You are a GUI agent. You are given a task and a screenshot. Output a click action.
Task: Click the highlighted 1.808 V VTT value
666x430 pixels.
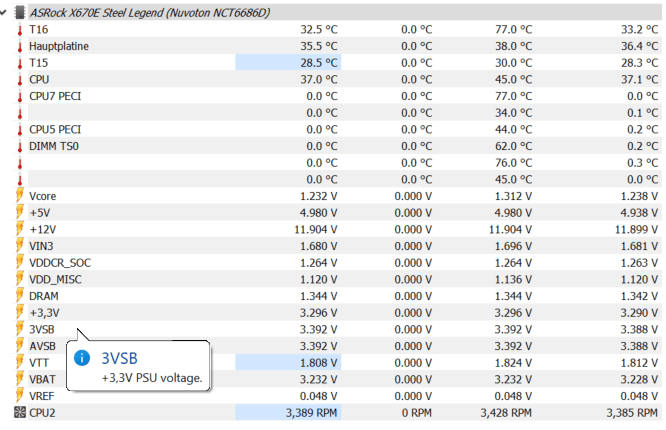point(319,363)
